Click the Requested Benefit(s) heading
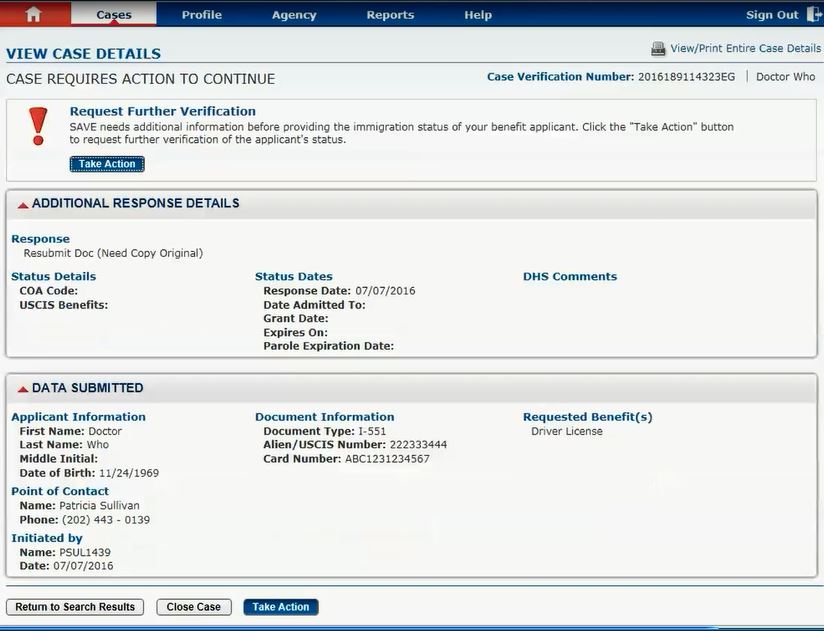824x631 pixels. [x=588, y=417]
